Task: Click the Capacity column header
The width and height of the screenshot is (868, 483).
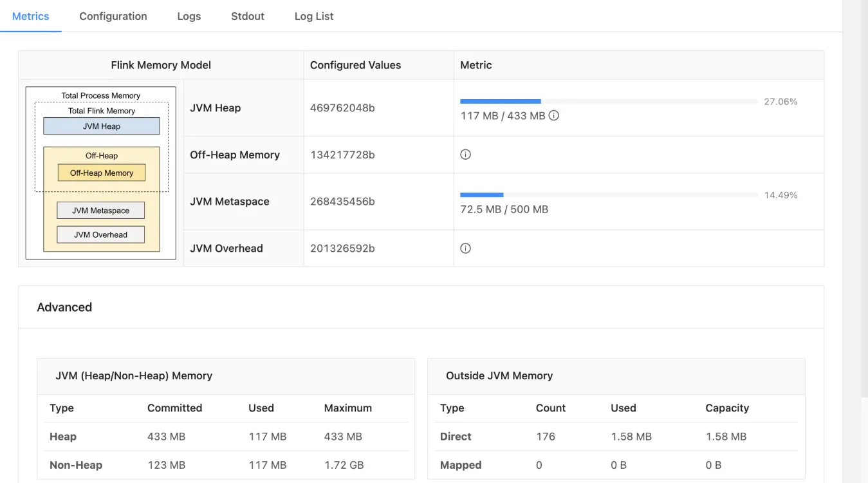Action: (727, 408)
